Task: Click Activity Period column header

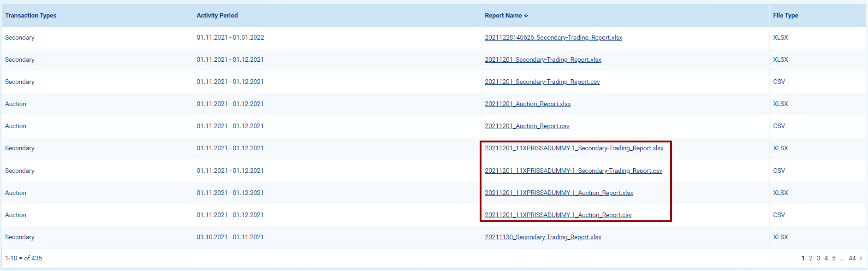Action: coord(217,16)
